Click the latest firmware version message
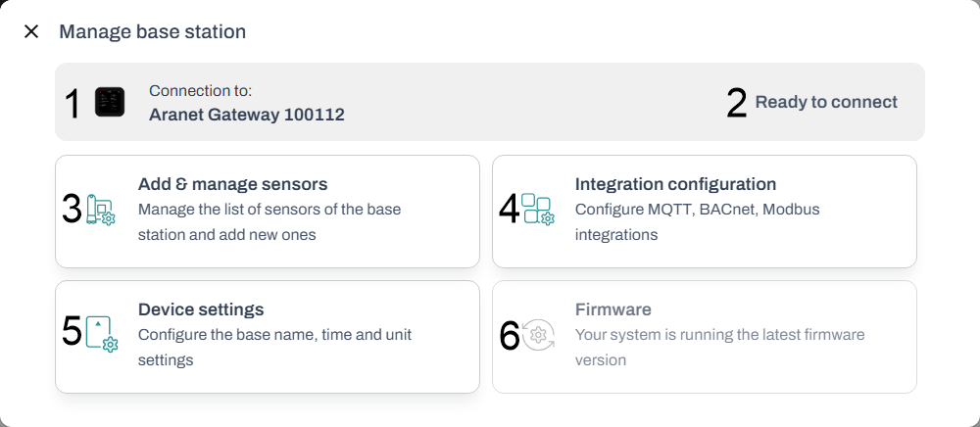The height and width of the screenshot is (427, 980). click(x=719, y=347)
